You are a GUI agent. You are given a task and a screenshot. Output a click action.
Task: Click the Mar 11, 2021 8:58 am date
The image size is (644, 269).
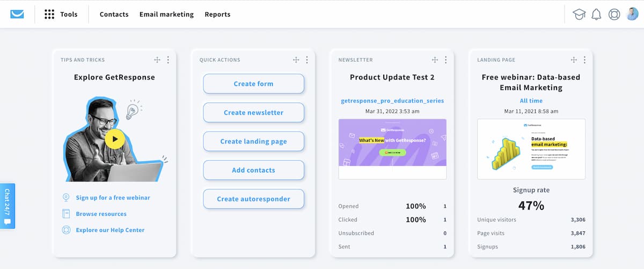point(531,111)
